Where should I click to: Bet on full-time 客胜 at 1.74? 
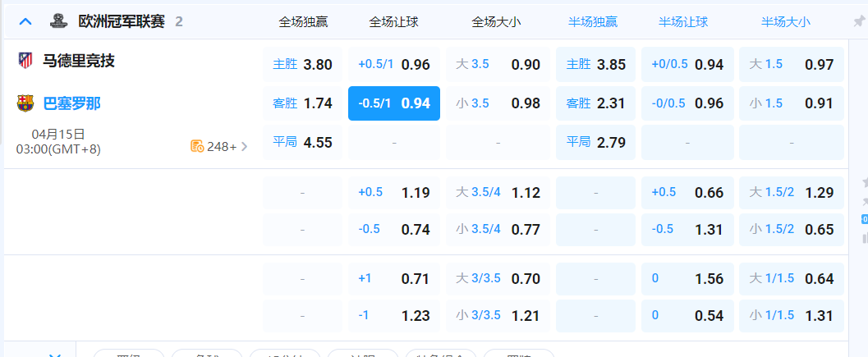click(303, 103)
